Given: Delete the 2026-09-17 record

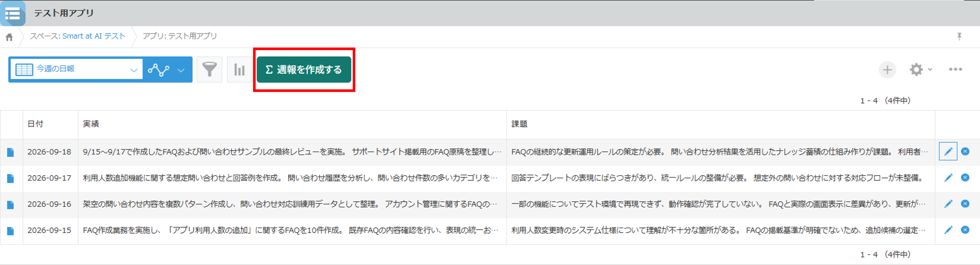Looking at the screenshot, I should 965,177.
